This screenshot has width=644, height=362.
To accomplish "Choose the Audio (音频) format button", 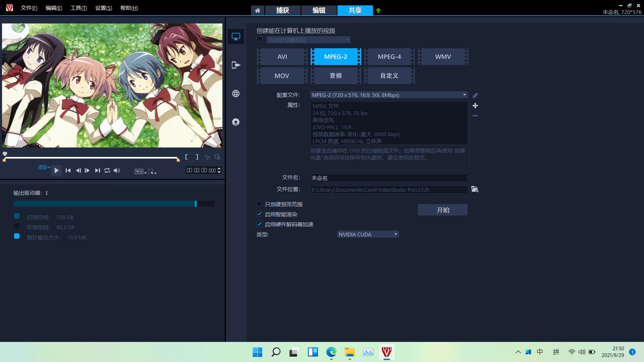I will 336,76.
